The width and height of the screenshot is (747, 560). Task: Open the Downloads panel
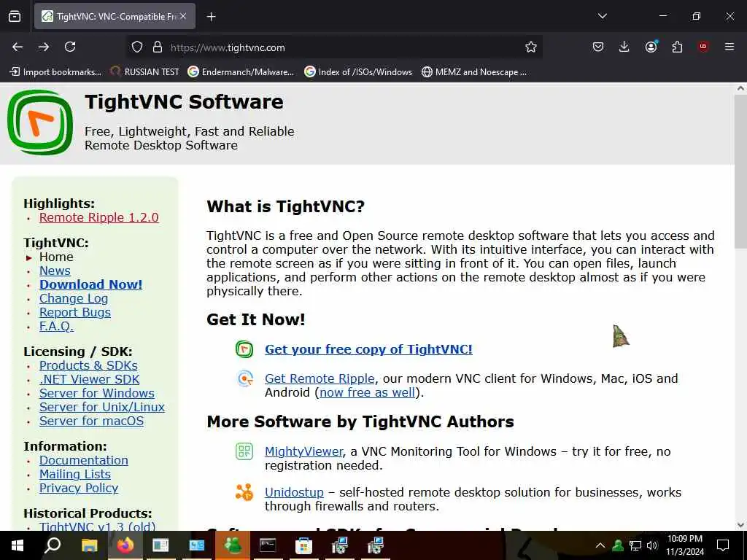(x=624, y=47)
